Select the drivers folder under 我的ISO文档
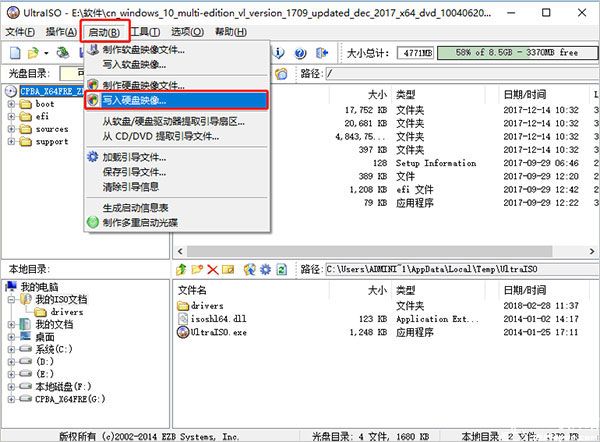600x442 pixels. coord(67,312)
